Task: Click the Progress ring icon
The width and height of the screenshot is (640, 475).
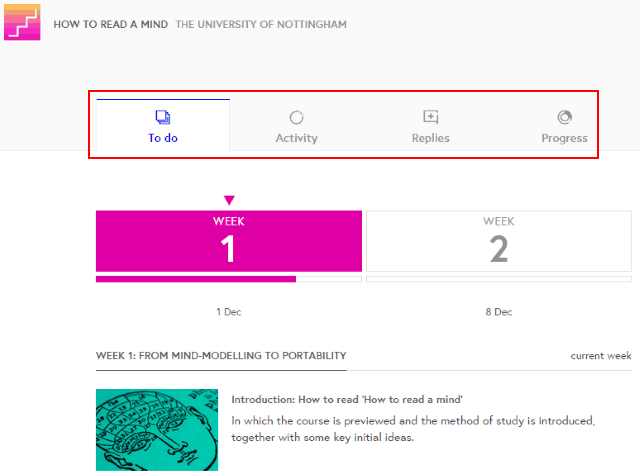Action: pyautogui.click(x=564, y=117)
